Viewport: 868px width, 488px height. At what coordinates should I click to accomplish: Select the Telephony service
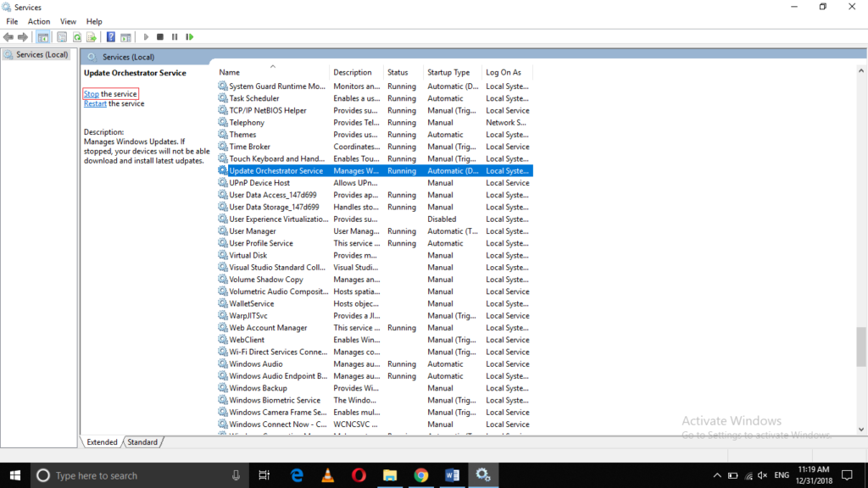click(375, 123)
